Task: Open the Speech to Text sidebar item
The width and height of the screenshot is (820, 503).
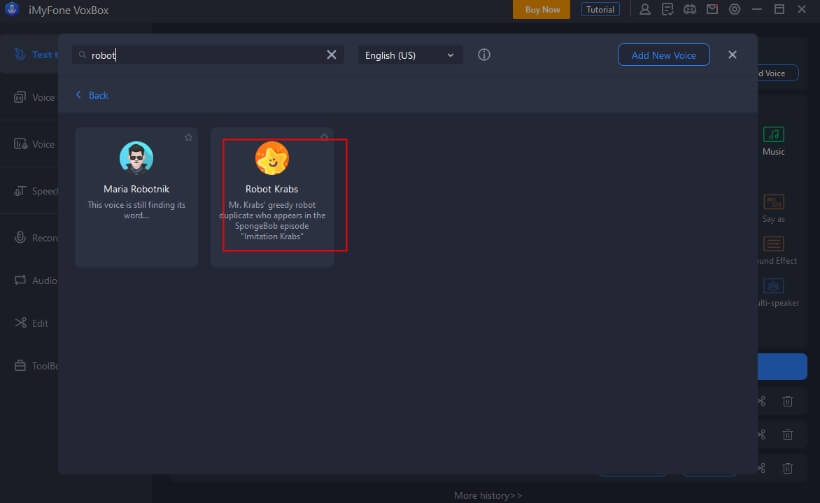Action: 36,191
